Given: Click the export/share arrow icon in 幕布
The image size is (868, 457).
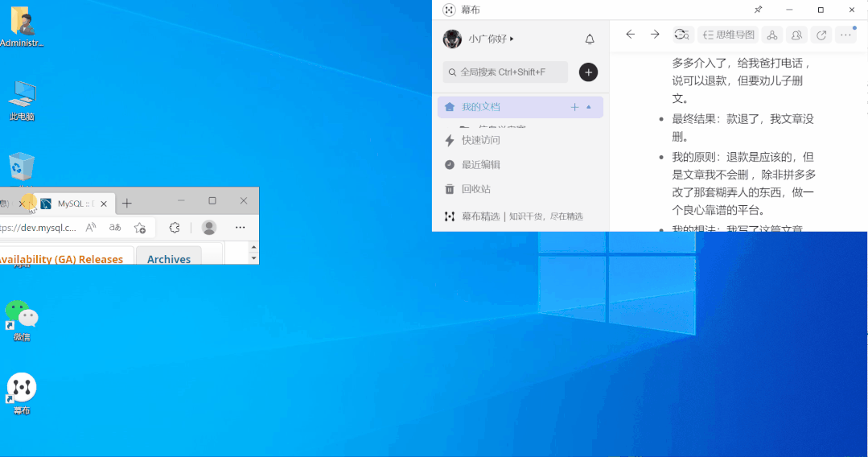Looking at the screenshot, I should point(821,35).
